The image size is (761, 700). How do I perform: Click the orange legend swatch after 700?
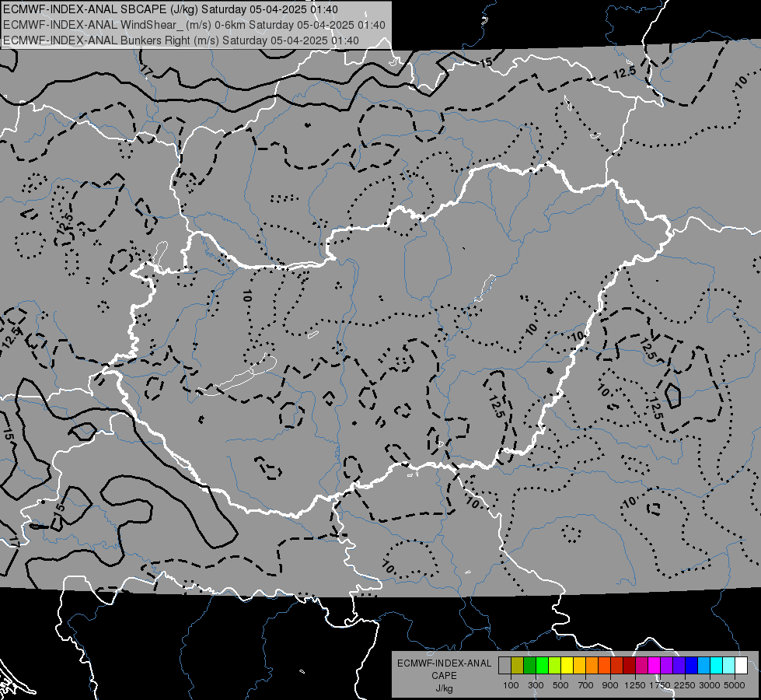point(592,666)
